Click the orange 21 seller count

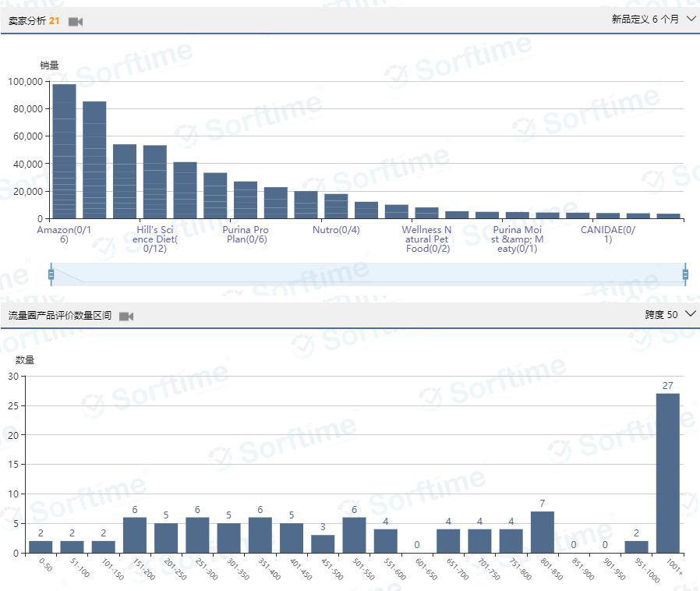54,21
